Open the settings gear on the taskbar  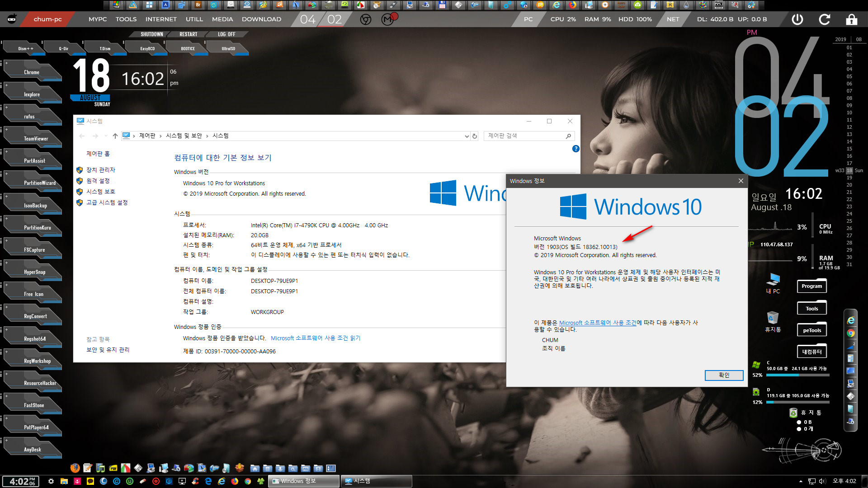(x=51, y=481)
